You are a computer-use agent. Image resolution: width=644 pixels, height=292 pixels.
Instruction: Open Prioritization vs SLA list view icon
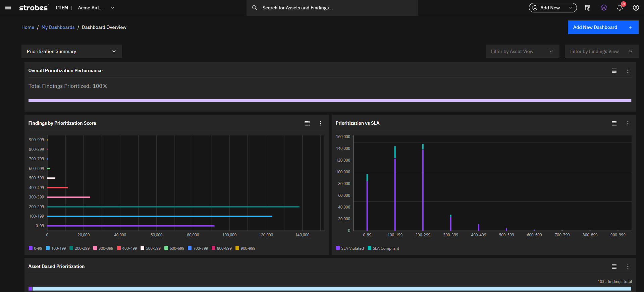coord(614,123)
